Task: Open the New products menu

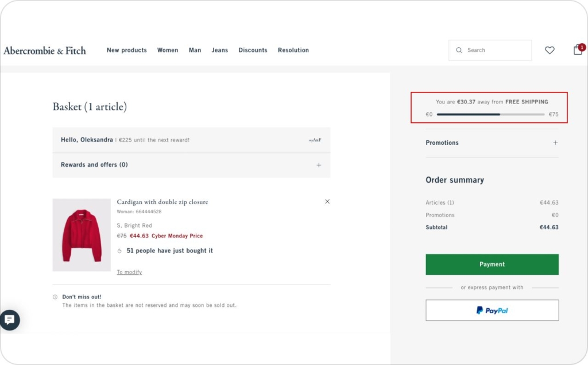Action: (126, 51)
